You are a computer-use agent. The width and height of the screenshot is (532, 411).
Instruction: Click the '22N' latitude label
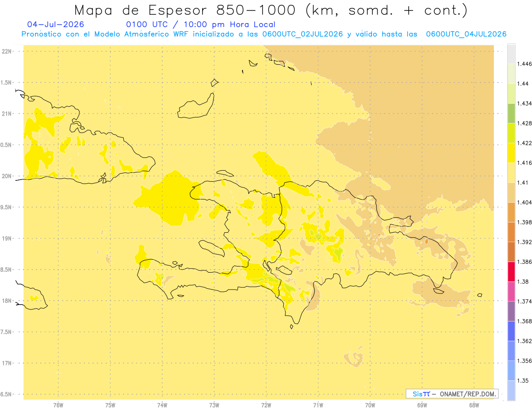tap(8, 51)
